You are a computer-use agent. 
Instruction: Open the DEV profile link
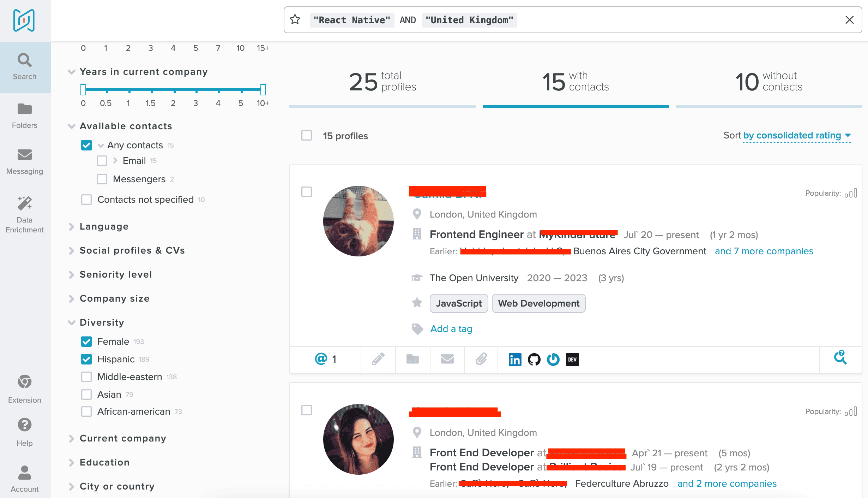(x=572, y=360)
